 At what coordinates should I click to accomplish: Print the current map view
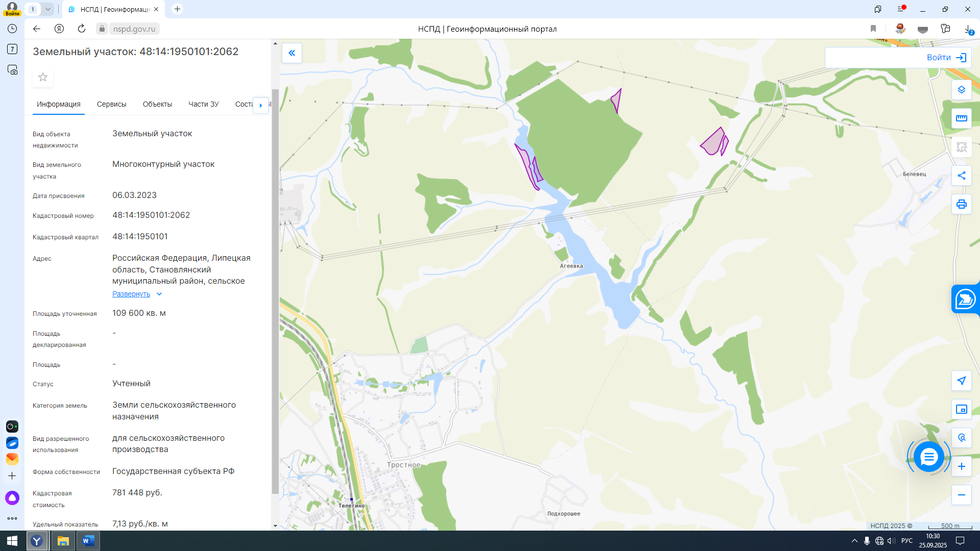coord(961,204)
